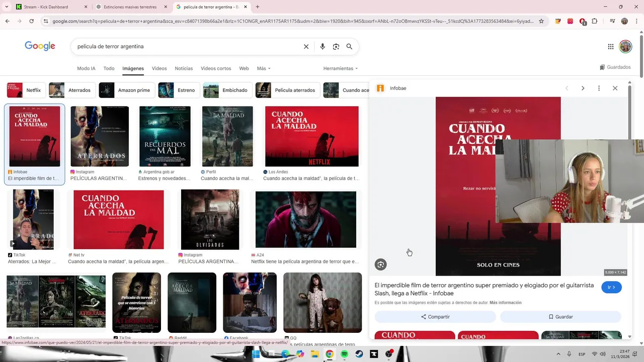Open OBS Studio from the taskbar
The height and width of the screenshot is (362, 644).
(389, 354)
